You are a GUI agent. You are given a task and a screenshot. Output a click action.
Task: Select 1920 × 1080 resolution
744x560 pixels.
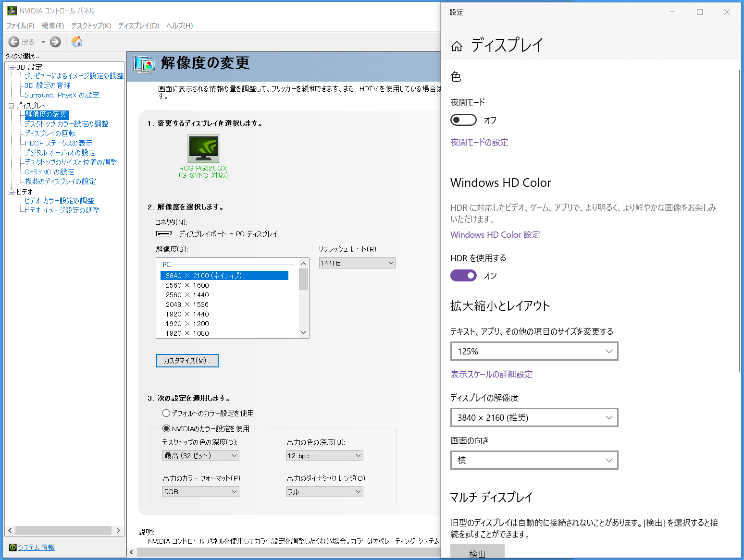pyautogui.click(x=187, y=333)
